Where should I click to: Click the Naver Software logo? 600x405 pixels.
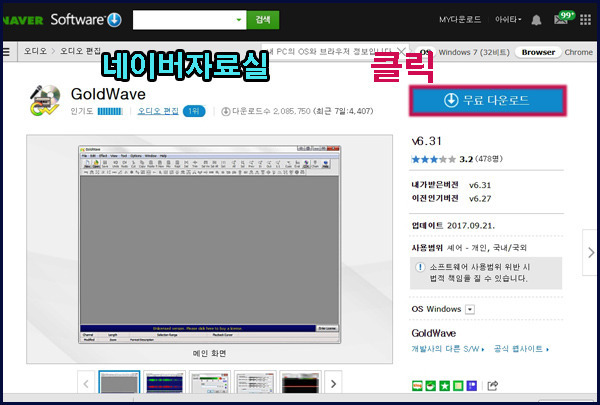point(62,20)
